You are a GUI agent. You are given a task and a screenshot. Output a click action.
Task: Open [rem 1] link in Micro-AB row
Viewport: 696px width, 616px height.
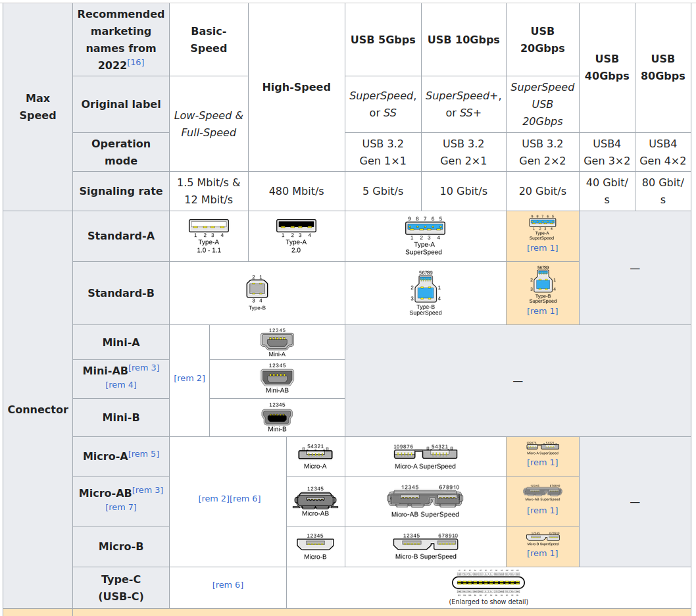pos(543,510)
